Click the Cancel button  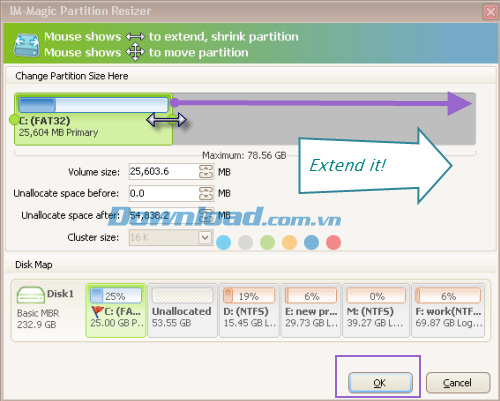coord(458,383)
